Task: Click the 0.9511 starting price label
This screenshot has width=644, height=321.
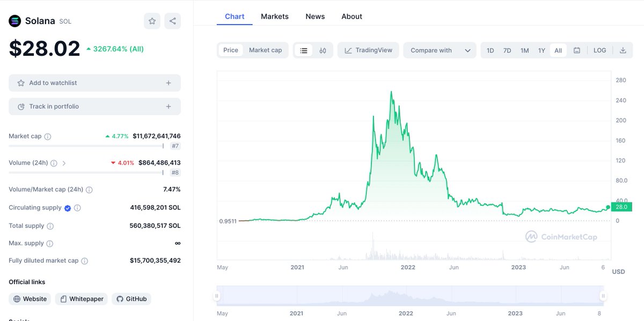Action: point(228,221)
